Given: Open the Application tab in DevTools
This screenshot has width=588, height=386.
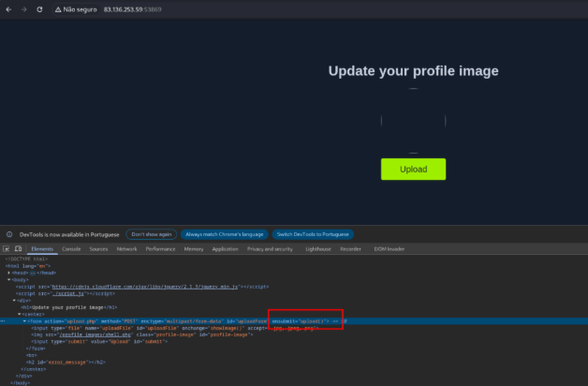Looking at the screenshot, I should tap(225, 249).
